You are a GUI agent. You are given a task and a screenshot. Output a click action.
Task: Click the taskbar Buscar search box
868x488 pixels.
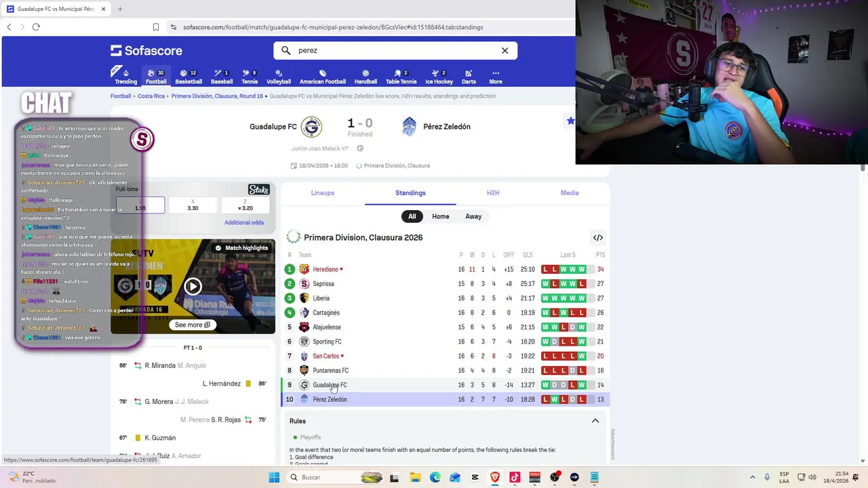point(334,477)
